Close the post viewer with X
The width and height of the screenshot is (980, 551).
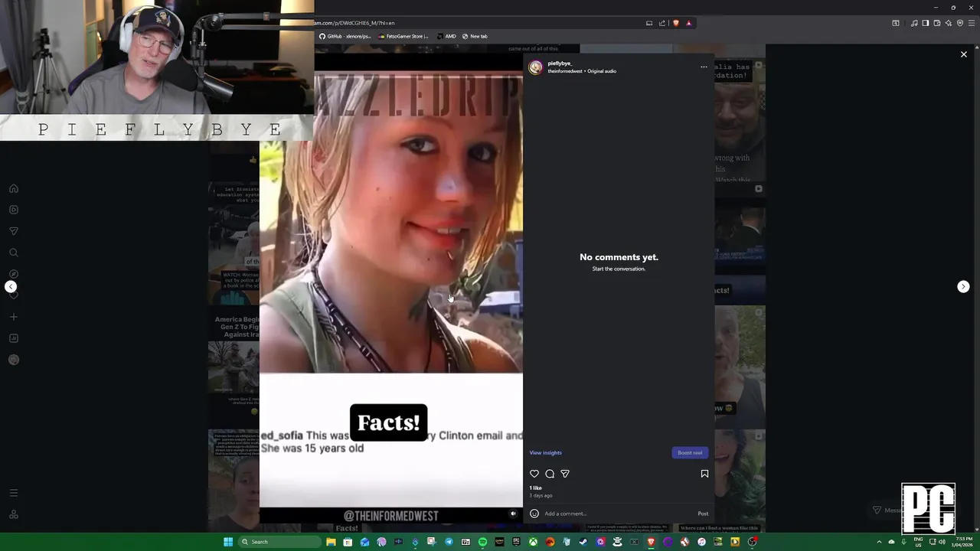[964, 54]
